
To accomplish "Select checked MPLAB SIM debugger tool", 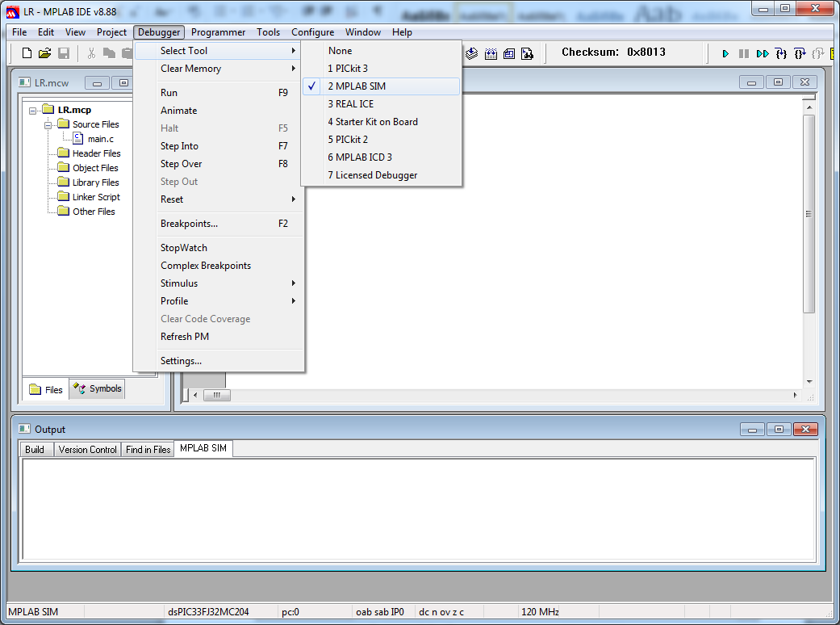I will 381,86.
